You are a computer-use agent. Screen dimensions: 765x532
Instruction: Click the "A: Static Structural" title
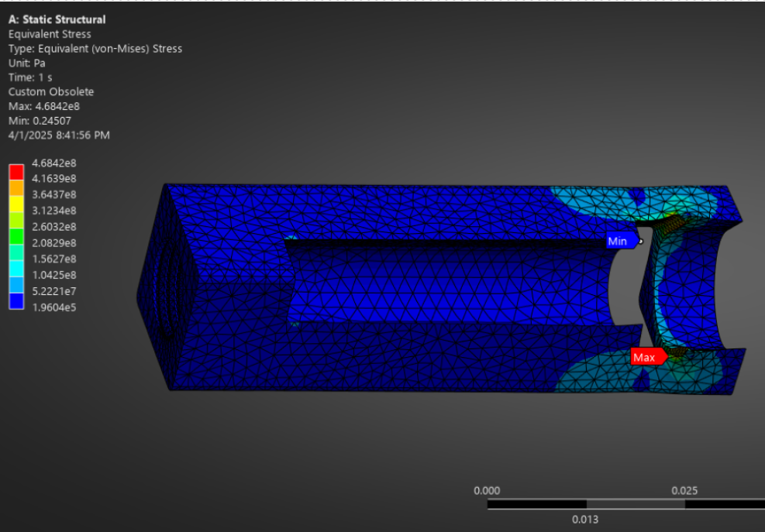57,19
